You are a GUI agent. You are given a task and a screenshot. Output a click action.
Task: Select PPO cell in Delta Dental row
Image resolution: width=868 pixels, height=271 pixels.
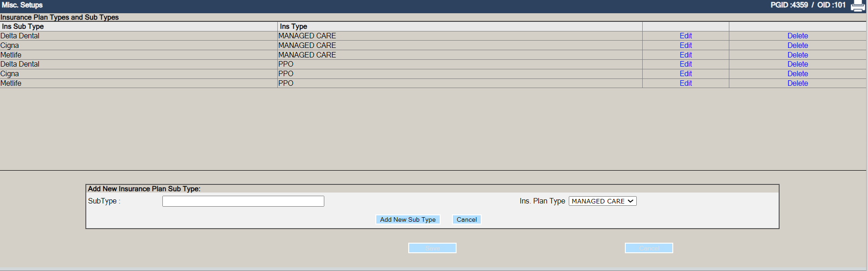click(x=460, y=64)
